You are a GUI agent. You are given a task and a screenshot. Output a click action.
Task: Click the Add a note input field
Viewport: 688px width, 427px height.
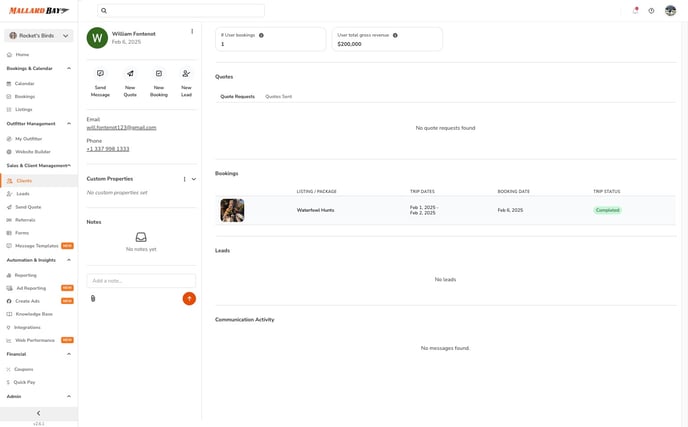(141, 281)
